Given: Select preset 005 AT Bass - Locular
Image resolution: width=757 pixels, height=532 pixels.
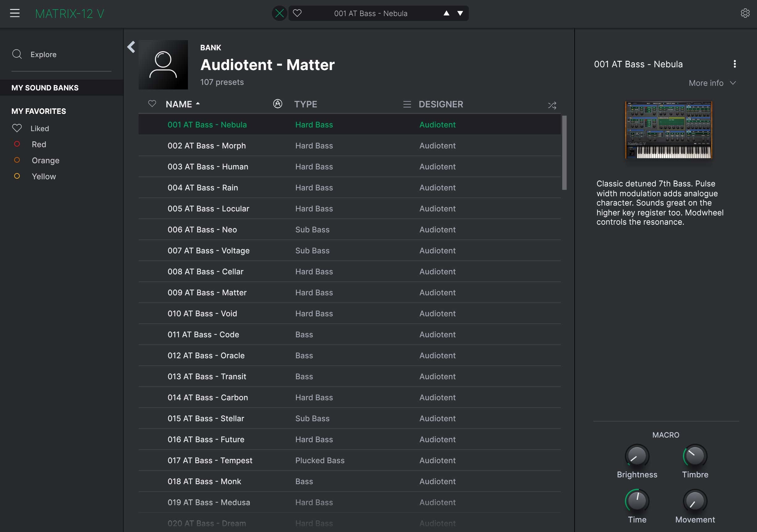Looking at the screenshot, I should (x=349, y=209).
